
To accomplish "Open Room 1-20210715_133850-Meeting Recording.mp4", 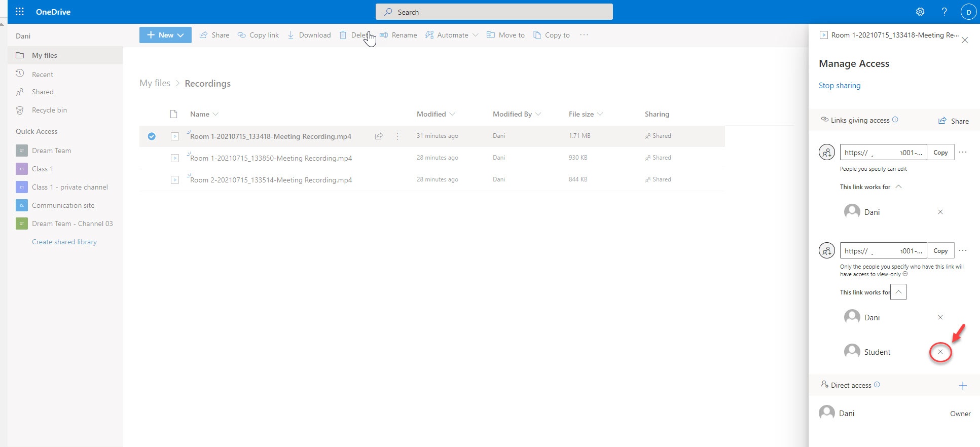I will pyautogui.click(x=271, y=158).
